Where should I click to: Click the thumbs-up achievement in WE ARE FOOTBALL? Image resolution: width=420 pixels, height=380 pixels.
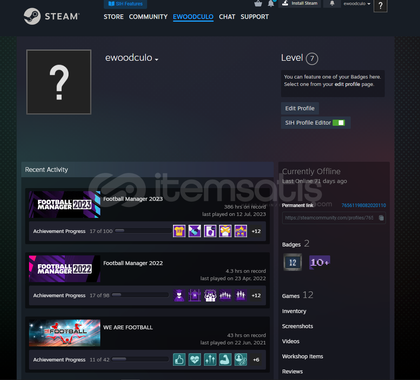tap(179, 360)
